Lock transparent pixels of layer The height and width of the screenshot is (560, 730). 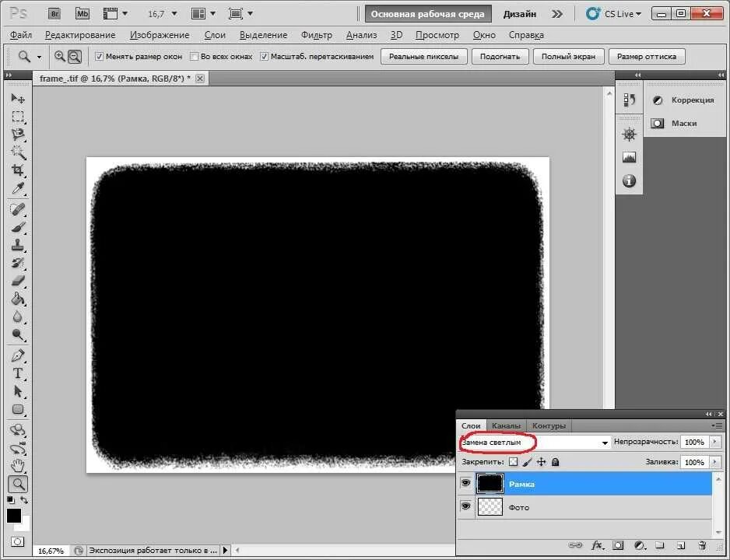click(513, 462)
